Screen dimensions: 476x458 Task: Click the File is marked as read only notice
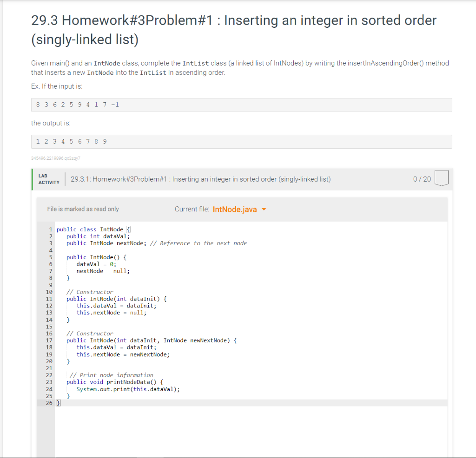83,209
